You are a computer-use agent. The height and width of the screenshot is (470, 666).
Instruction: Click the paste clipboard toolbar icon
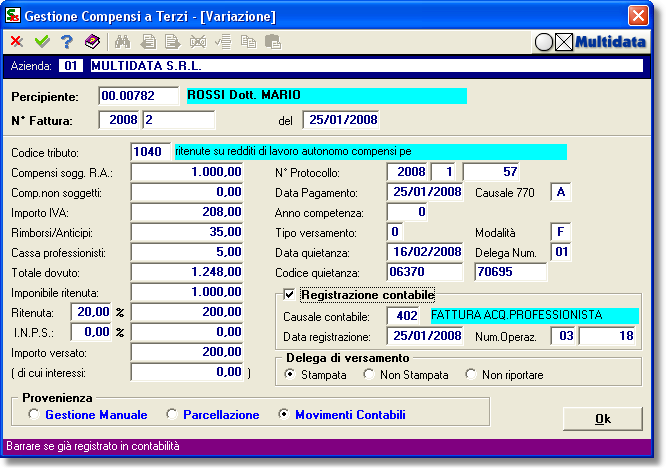click(x=273, y=42)
